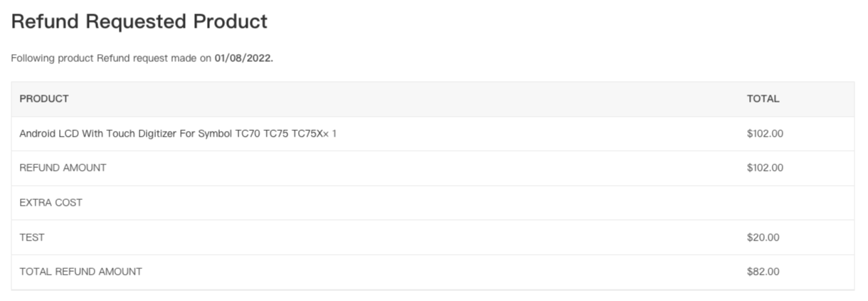Click the EXTRA COST row label
This screenshot has height=301, width=868.
(51, 203)
